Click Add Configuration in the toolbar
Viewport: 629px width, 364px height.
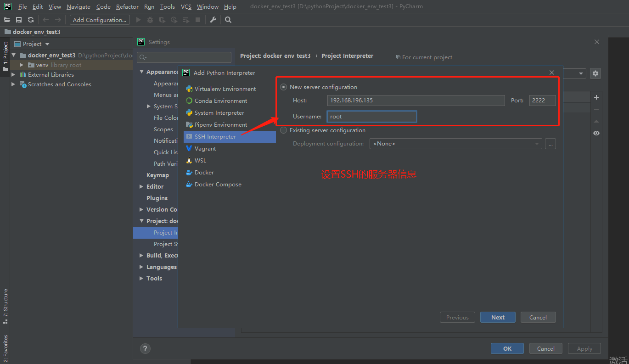(99, 20)
